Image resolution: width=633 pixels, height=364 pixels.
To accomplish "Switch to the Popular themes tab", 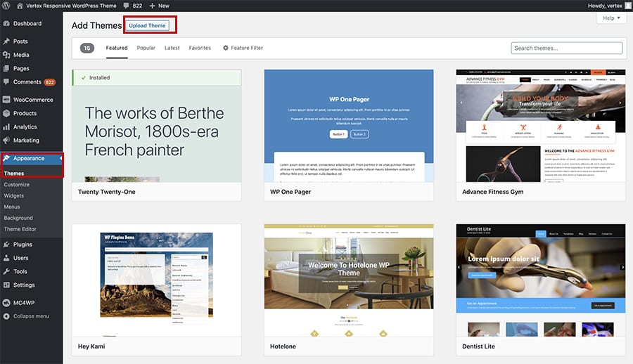I will tap(146, 48).
